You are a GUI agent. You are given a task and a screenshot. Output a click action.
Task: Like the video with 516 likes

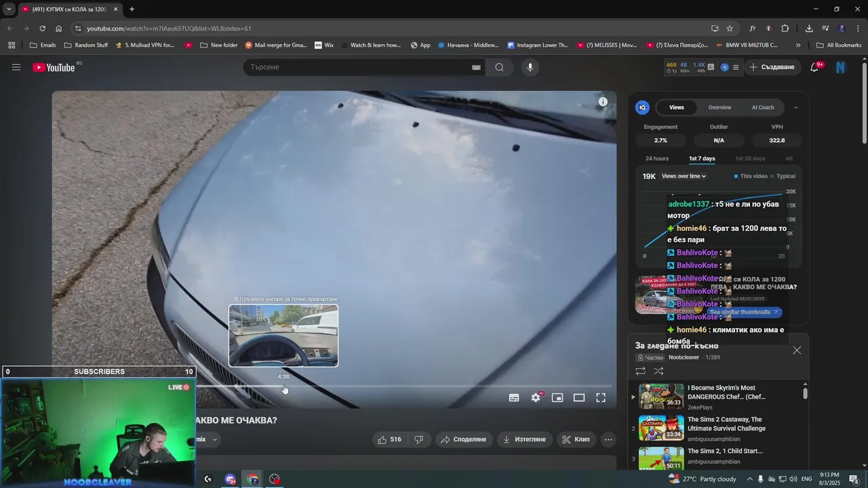tap(389, 439)
